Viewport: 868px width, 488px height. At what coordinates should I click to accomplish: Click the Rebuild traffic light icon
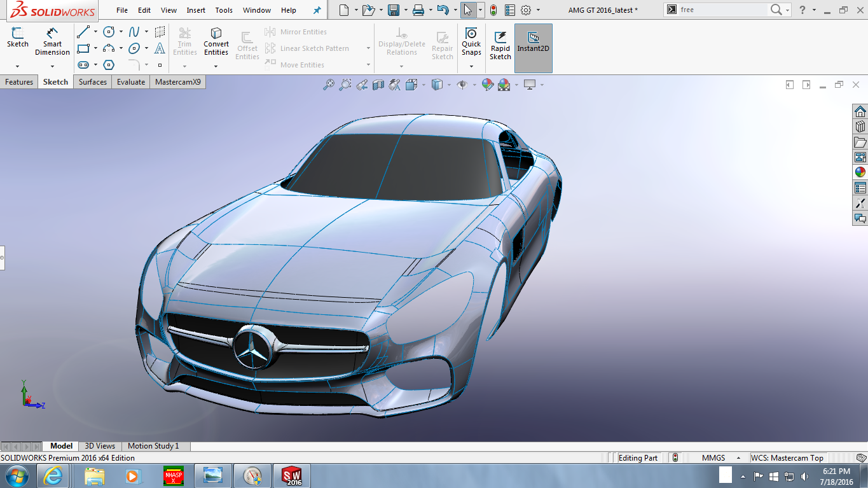[493, 10]
